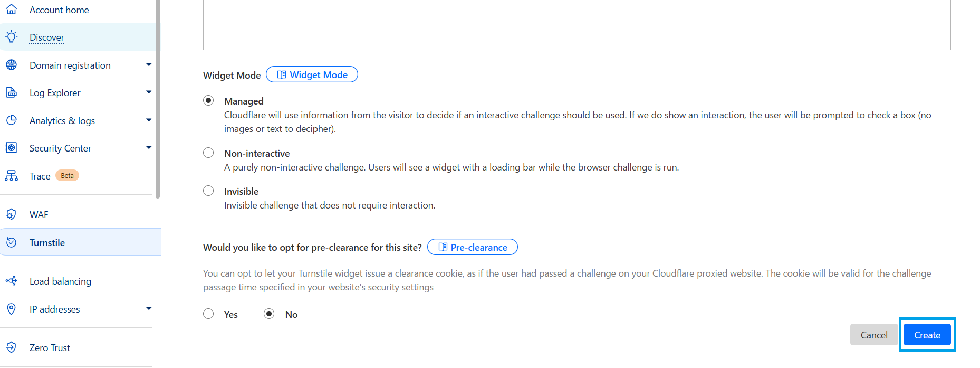Image resolution: width=980 pixels, height=368 pixels.
Task: Open the Pre-clearance documentation link
Action: click(x=473, y=247)
